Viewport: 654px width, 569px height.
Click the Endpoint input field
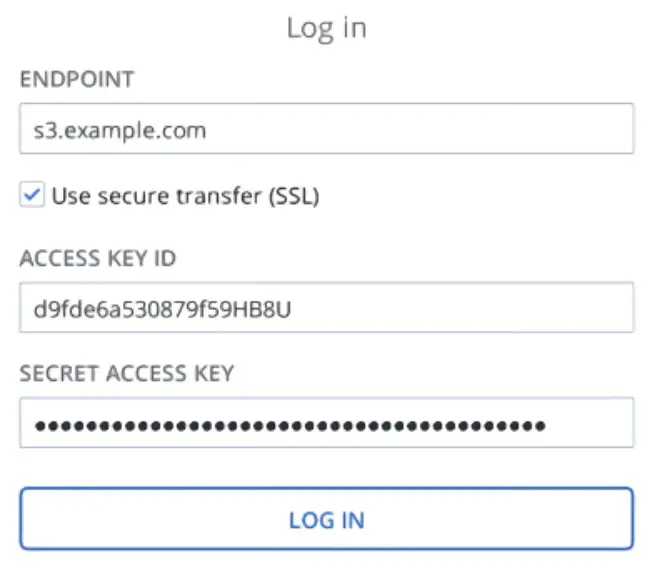(326, 129)
